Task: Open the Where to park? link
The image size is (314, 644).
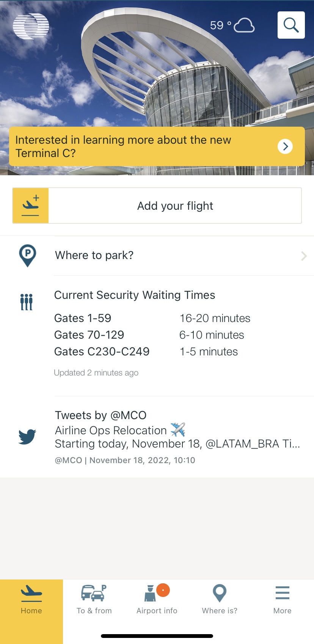Action: tap(94, 255)
